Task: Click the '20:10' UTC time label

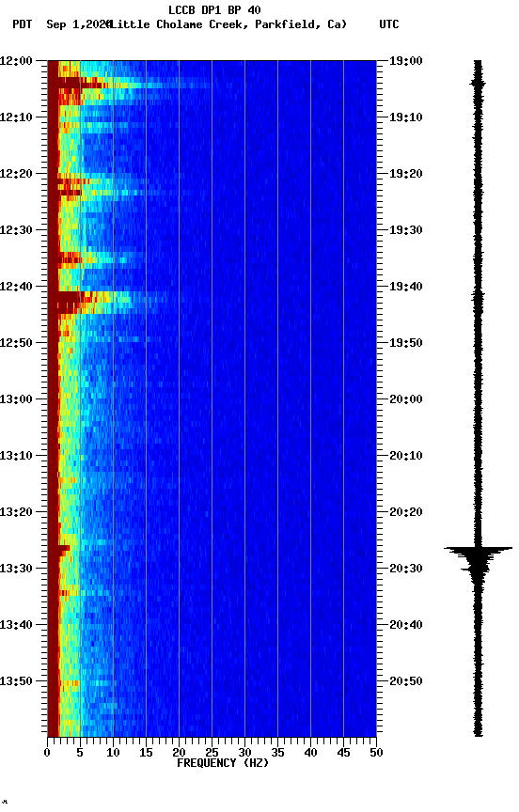Action: pyautogui.click(x=406, y=456)
